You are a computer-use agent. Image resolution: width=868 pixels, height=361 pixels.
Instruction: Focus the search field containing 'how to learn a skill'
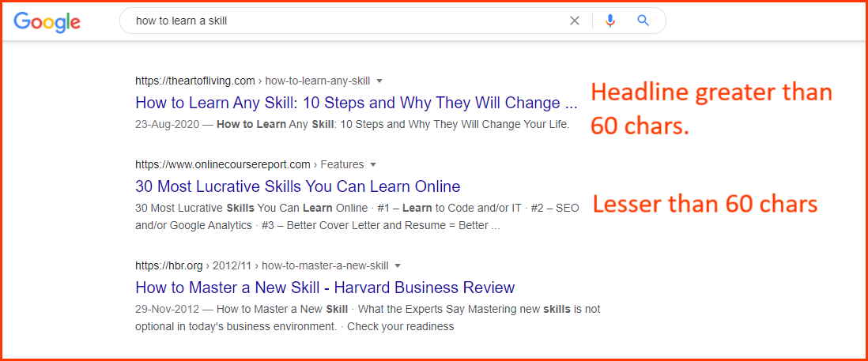pos(392,21)
